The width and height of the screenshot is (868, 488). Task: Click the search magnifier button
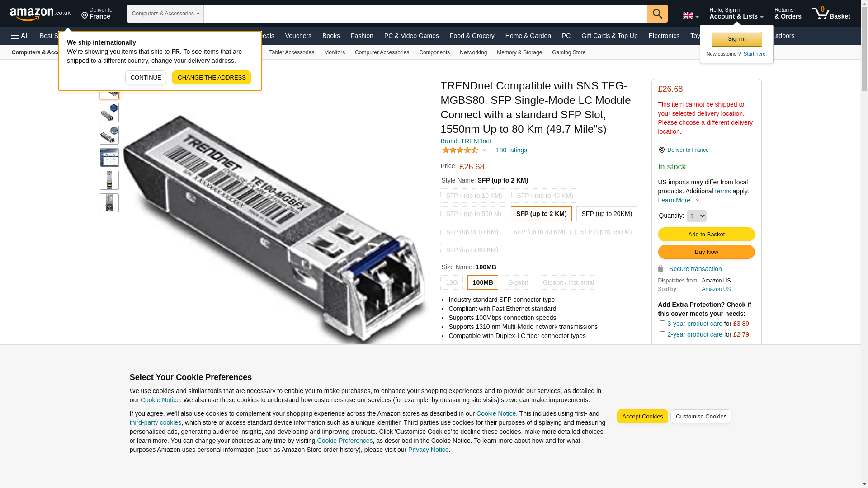point(657,14)
